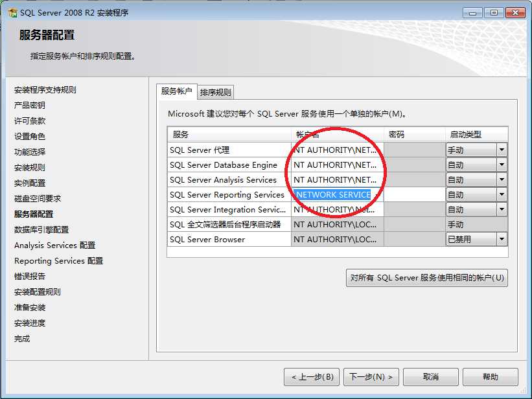The image size is (532, 399).
Task: Click 许可条款 step in sidebar
Action: pos(30,120)
